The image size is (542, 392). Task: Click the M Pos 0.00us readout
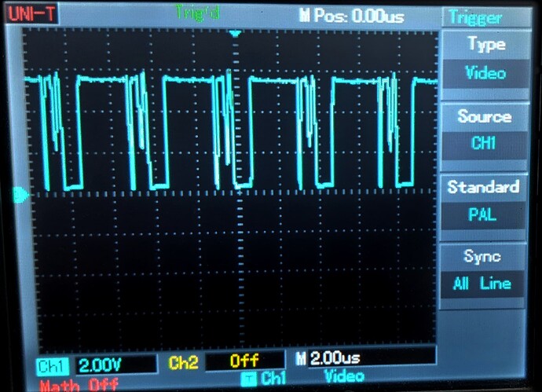(350, 16)
